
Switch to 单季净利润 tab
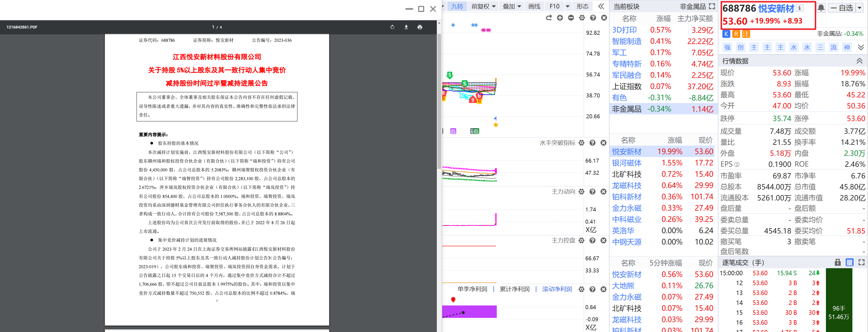(472, 289)
